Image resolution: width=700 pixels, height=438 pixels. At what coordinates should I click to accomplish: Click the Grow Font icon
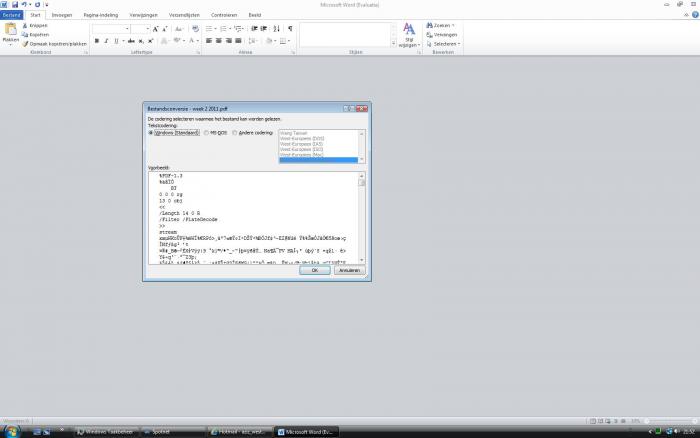click(155, 29)
